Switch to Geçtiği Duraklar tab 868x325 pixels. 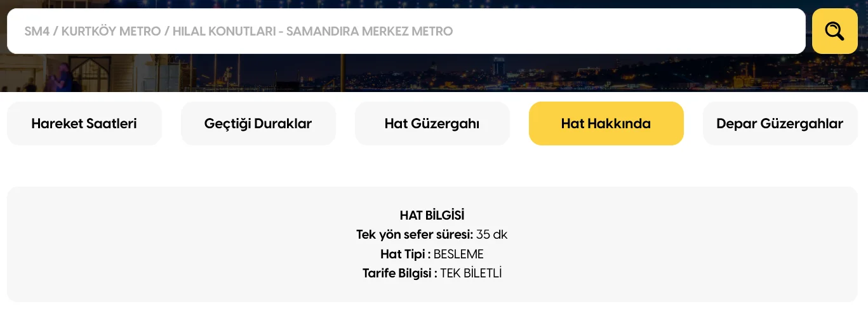258,124
